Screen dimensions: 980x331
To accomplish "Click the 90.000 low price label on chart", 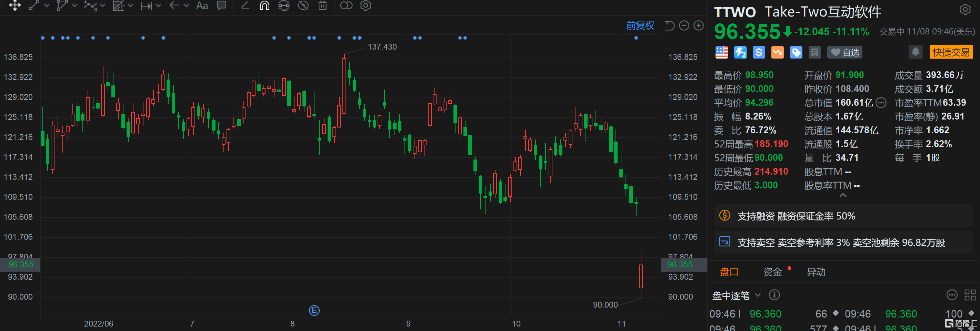I will (605, 305).
